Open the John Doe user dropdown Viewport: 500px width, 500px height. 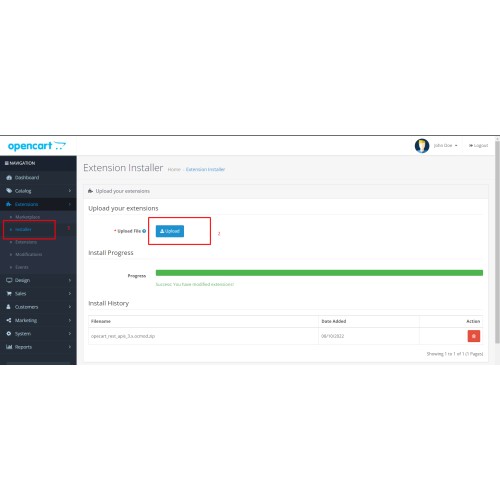pyautogui.click(x=445, y=146)
